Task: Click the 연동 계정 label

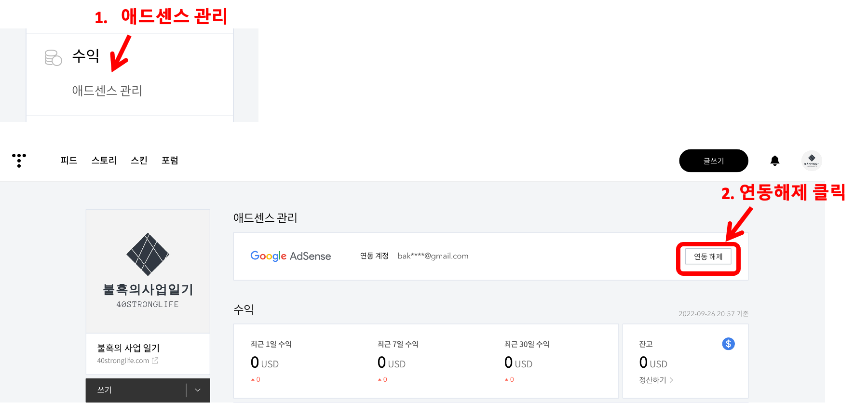Action: (374, 256)
